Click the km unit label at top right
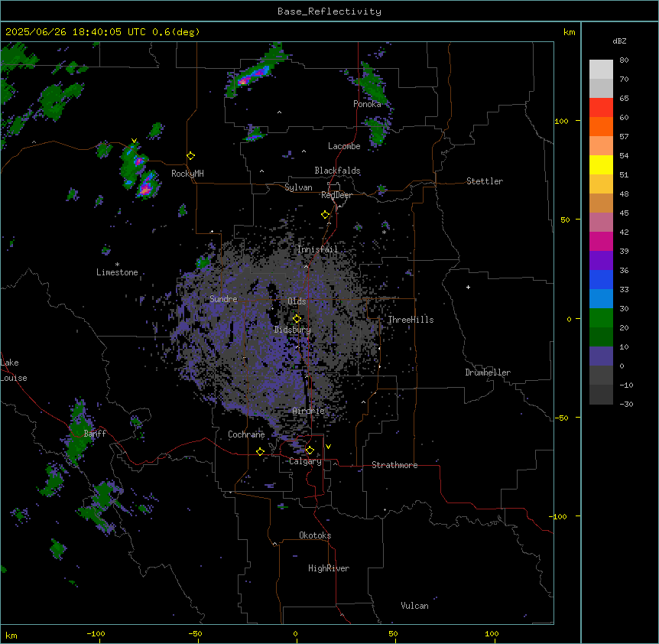 tap(569, 32)
